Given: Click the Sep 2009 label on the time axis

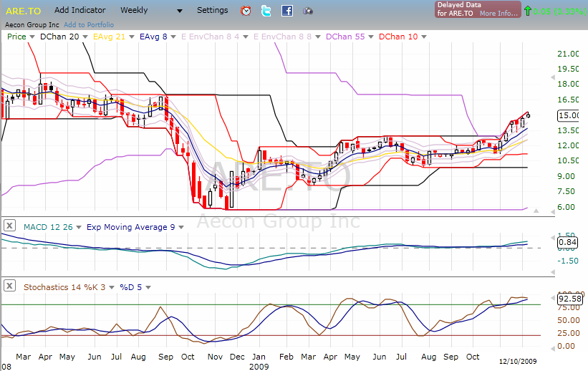Looking at the screenshot, I should coord(450,357).
